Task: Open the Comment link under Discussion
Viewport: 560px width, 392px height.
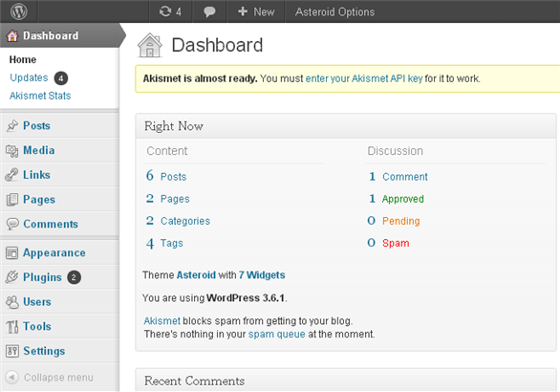Action: pos(405,177)
